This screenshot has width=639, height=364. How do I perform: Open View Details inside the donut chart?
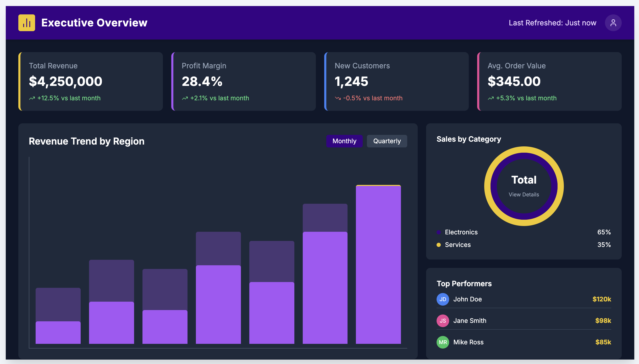coord(524,194)
